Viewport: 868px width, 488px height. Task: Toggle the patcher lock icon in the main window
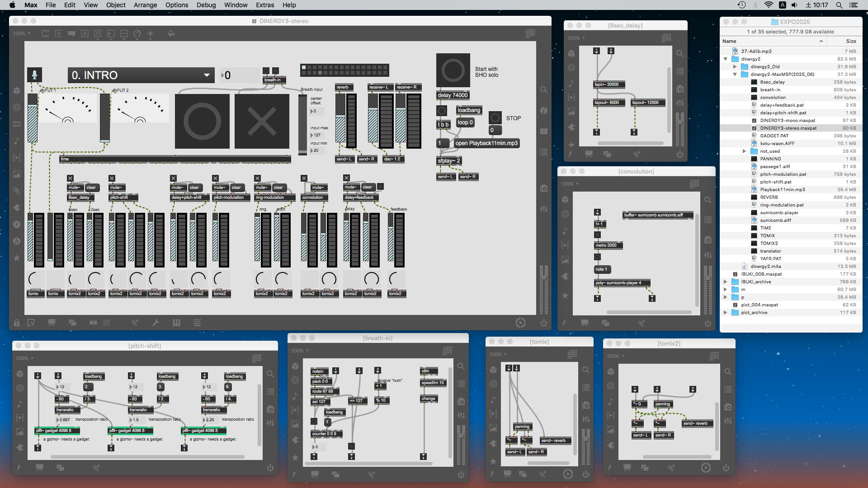click(x=16, y=323)
